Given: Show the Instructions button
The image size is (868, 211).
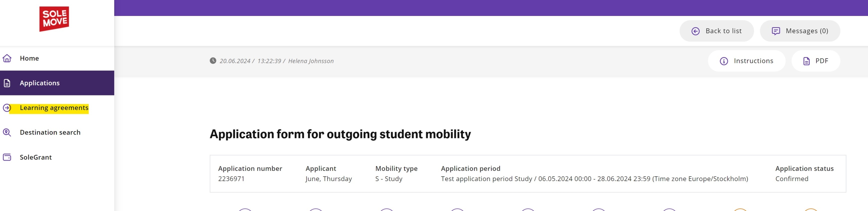Looking at the screenshot, I should point(747,61).
